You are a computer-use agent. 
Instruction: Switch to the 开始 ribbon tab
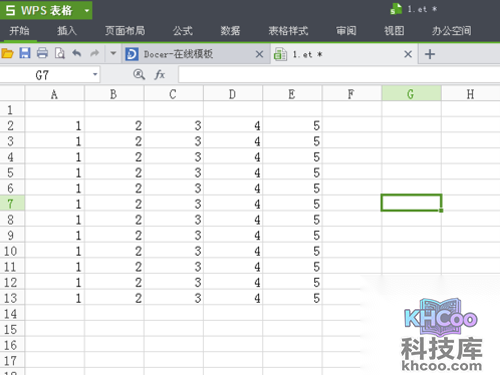point(19,31)
